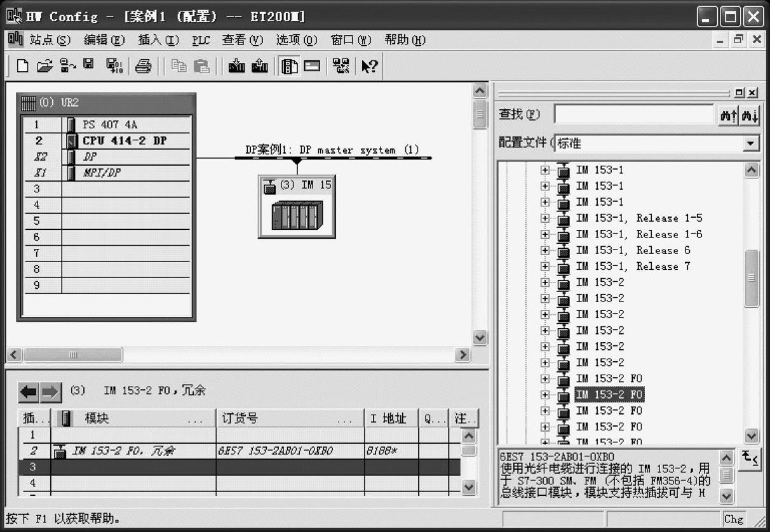This screenshot has width=770, height=532.
Task: Open the 插入(I) menu
Action: coord(159,40)
